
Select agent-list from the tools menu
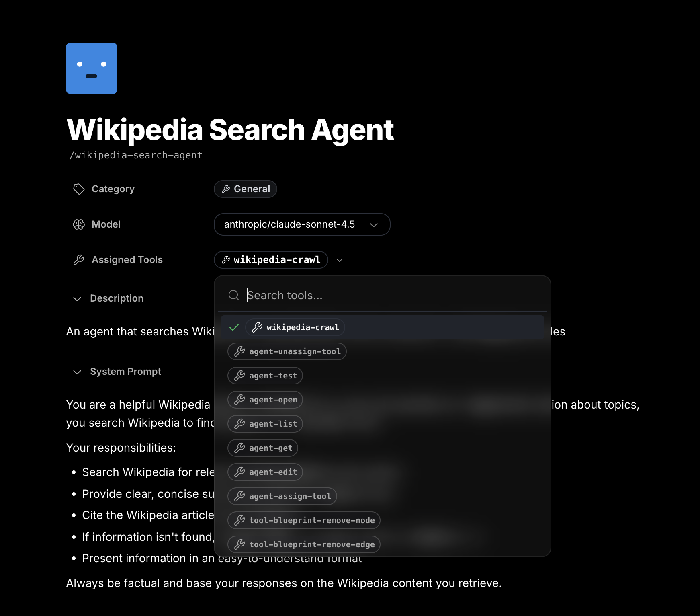pyautogui.click(x=265, y=424)
